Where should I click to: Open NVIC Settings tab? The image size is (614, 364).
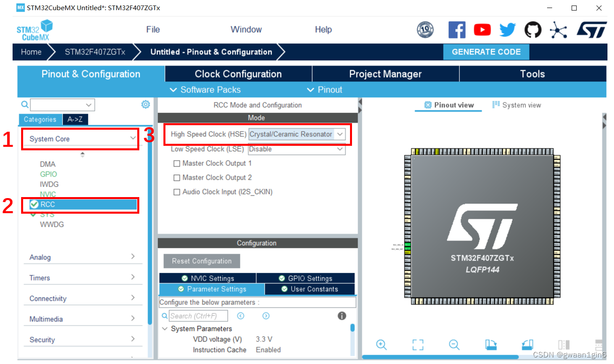click(208, 279)
